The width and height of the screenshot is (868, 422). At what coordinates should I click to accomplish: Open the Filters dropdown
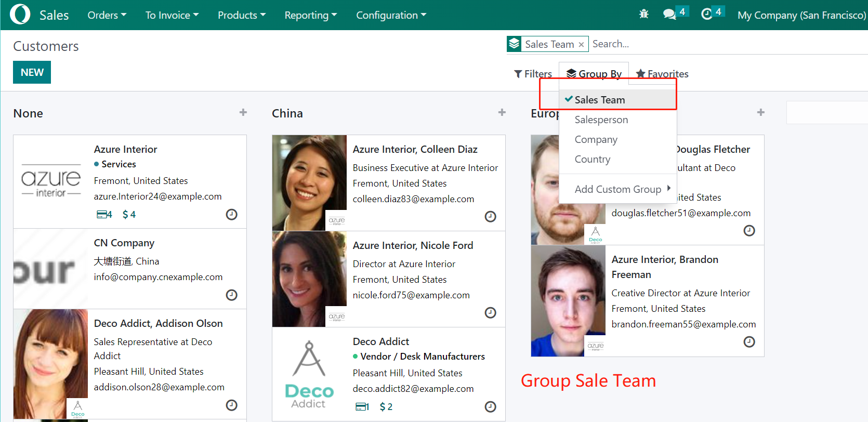(533, 74)
